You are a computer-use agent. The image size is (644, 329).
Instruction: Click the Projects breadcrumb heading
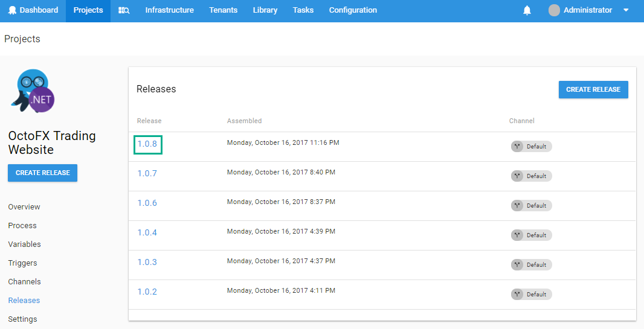22,39
